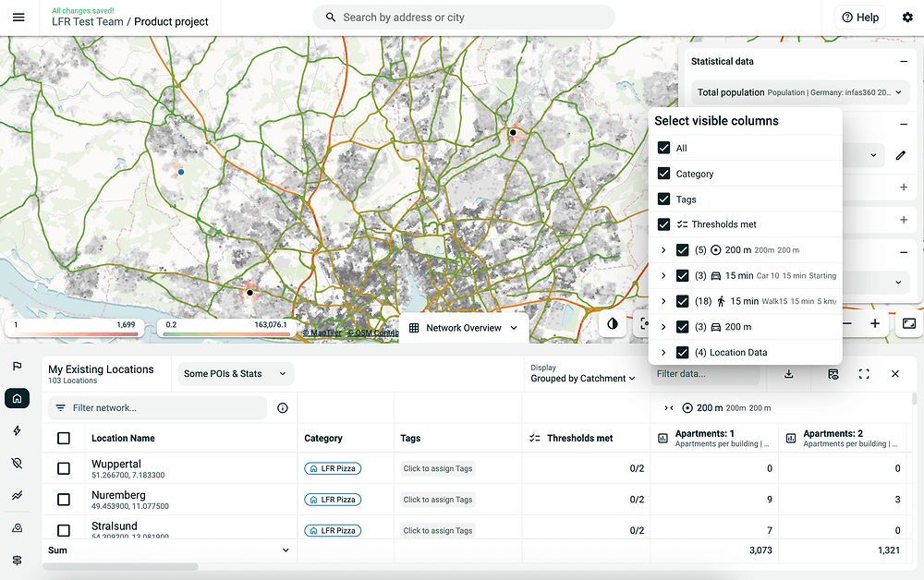Click the Thresholds met header icon
924x580 pixels.
[x=534, y=438]
